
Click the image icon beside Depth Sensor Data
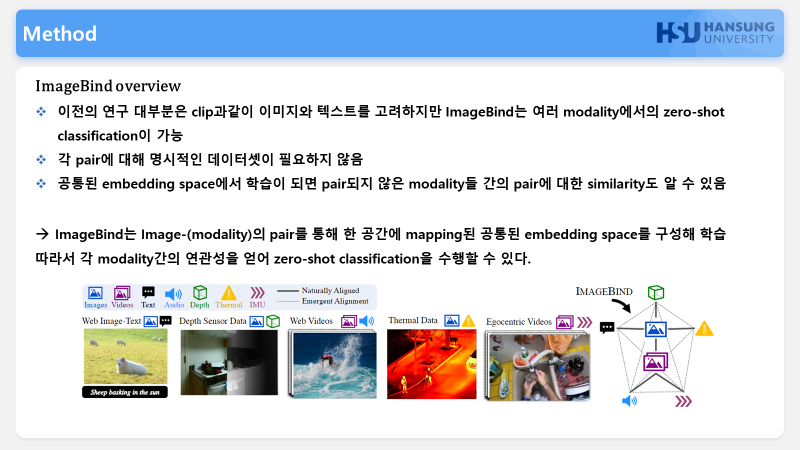tap(257, 321)
